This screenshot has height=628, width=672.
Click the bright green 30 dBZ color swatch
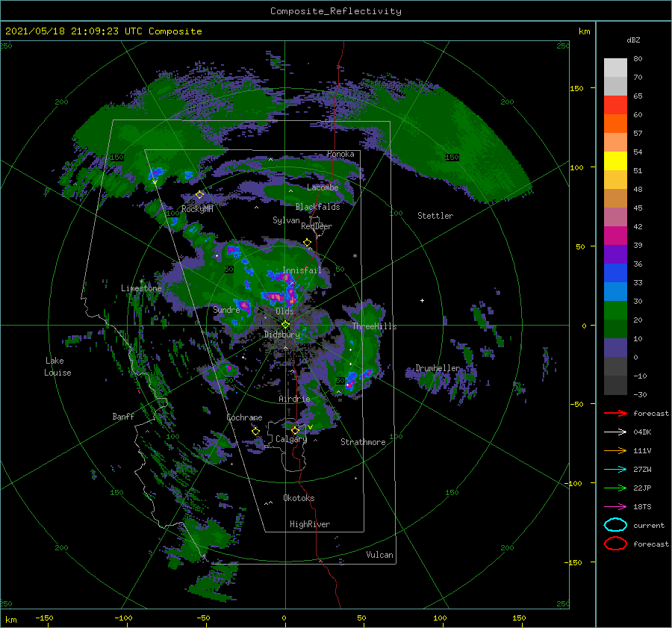tap(615, 311)
